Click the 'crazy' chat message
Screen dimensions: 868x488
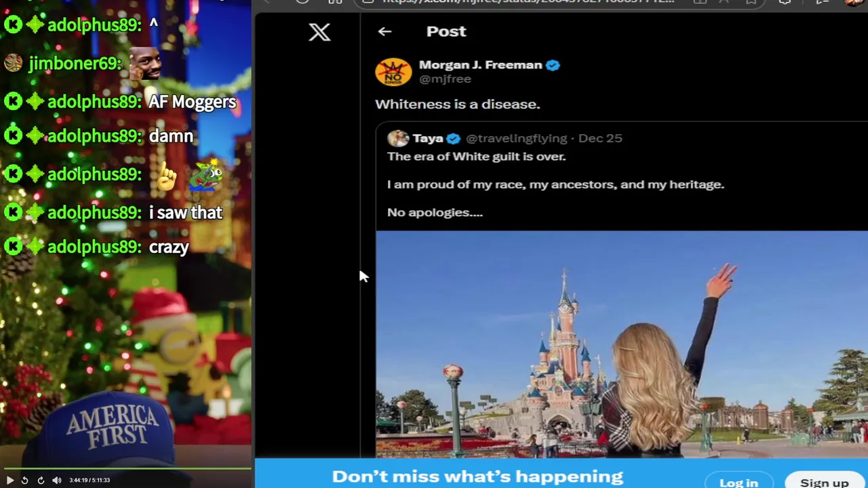coord(169,247)
